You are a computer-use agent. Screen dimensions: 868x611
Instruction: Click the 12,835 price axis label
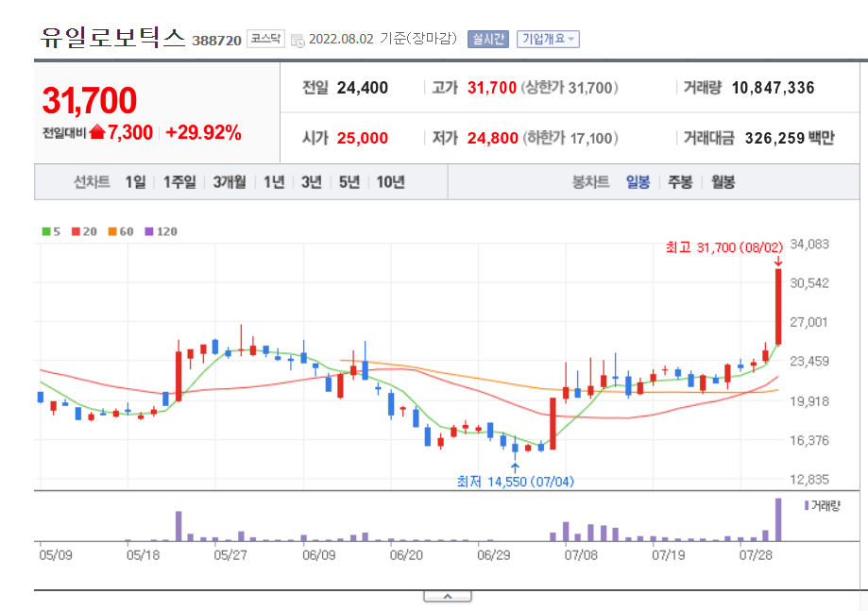pos(809,480)
